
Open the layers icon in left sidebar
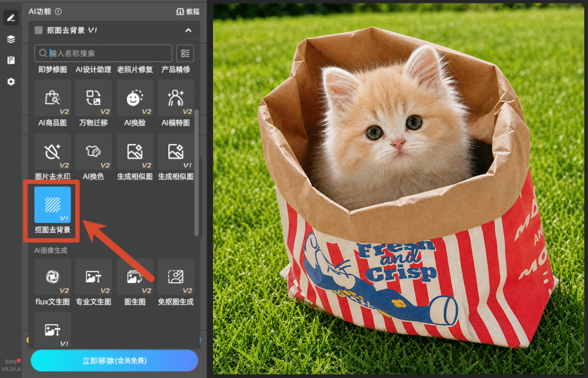tap(11, 39)
